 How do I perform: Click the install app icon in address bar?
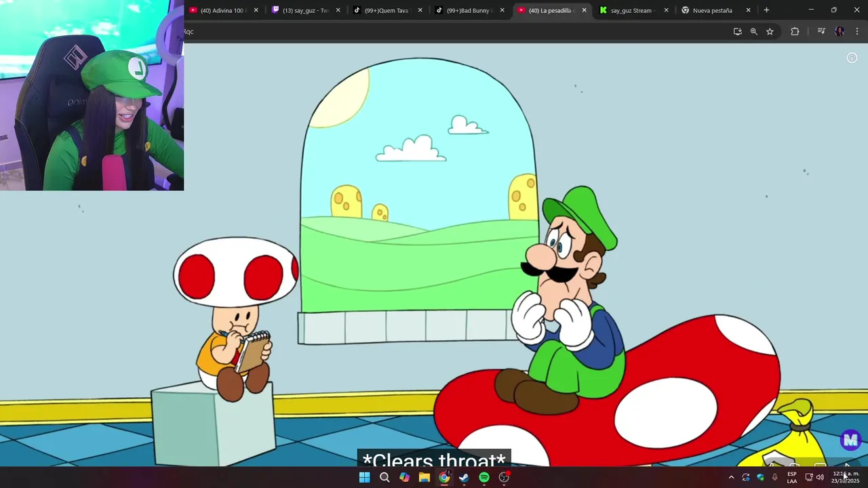pyautogui.click(x=737, y=31)
